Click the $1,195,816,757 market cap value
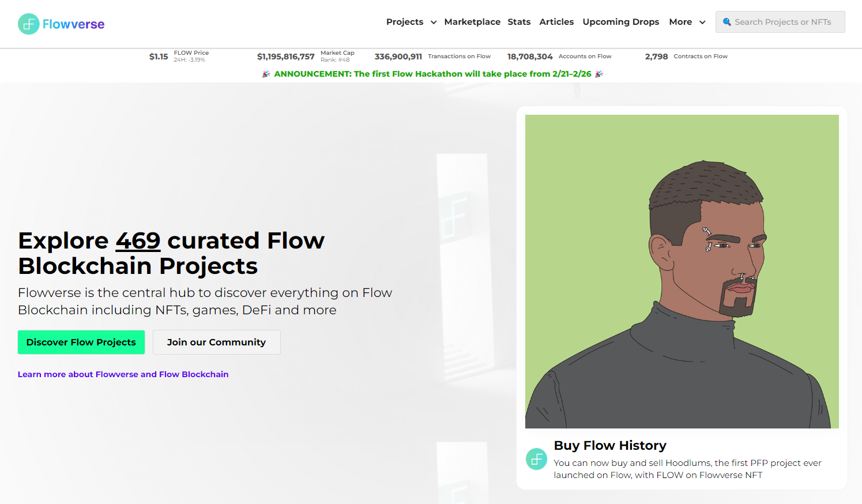Viewport: 862px width, 504px height. 286,57
